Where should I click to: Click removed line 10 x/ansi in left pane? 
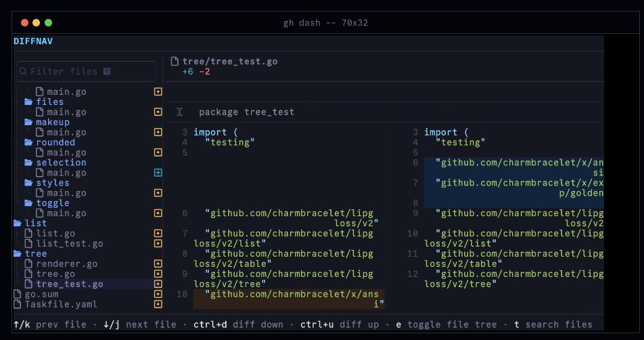289,299
